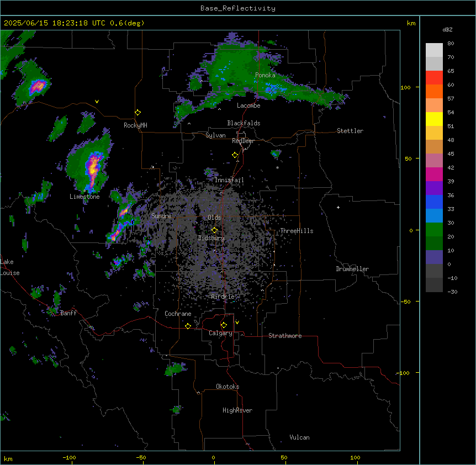Click the RockyMH label
The image size is (476, 465).
click(x=135, y=125)
